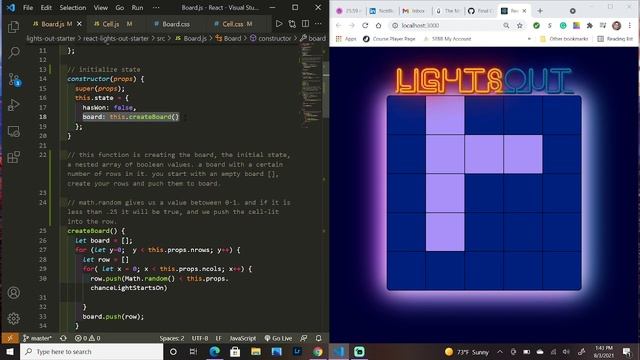
Task: Change file encoding UTF-8
Action: pos(200,338)
